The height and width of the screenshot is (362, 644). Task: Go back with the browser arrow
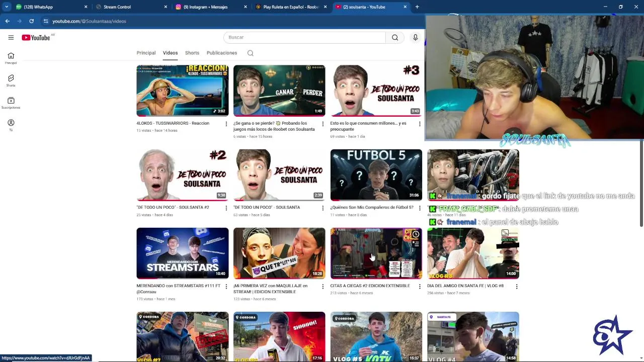pyautogui.click(x=7, y=21)
